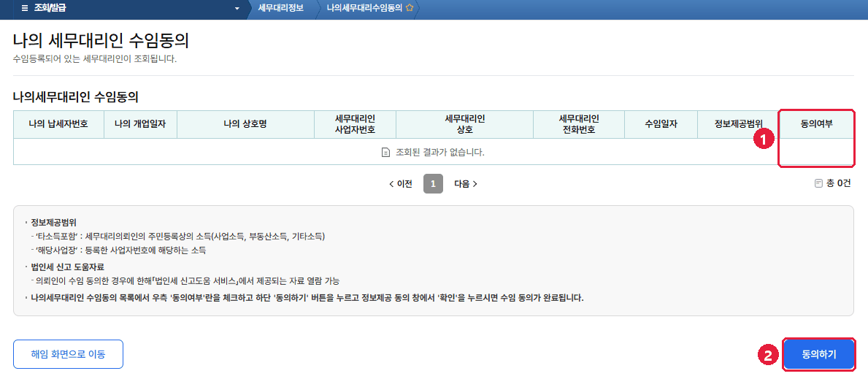The width and height of the screenshot is (868, 379).
Task: Click the document icon beside the no-results message
Action: tap(386, 152)
